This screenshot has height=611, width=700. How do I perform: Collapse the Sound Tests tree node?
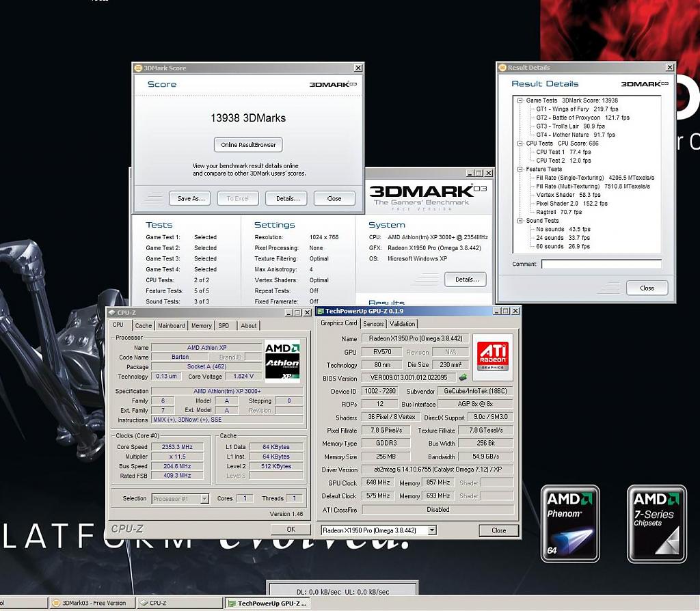pyautogui.click(x=520, y=221)
